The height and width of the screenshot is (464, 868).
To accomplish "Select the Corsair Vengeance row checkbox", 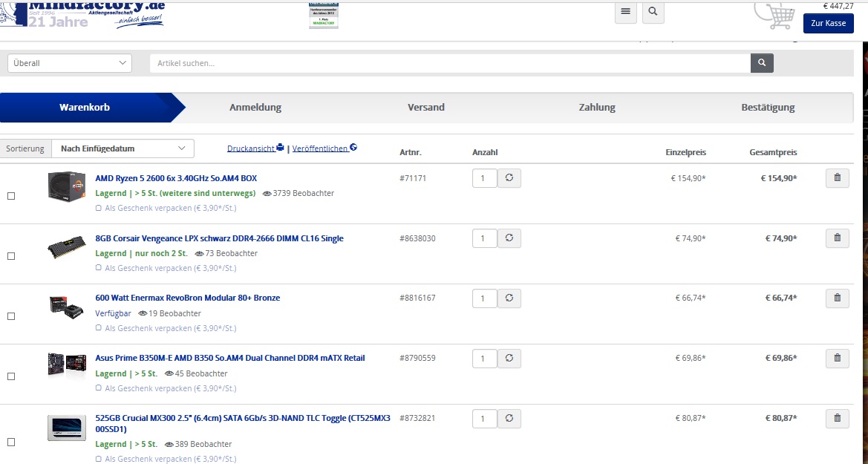I will click(x=11, y=256).
